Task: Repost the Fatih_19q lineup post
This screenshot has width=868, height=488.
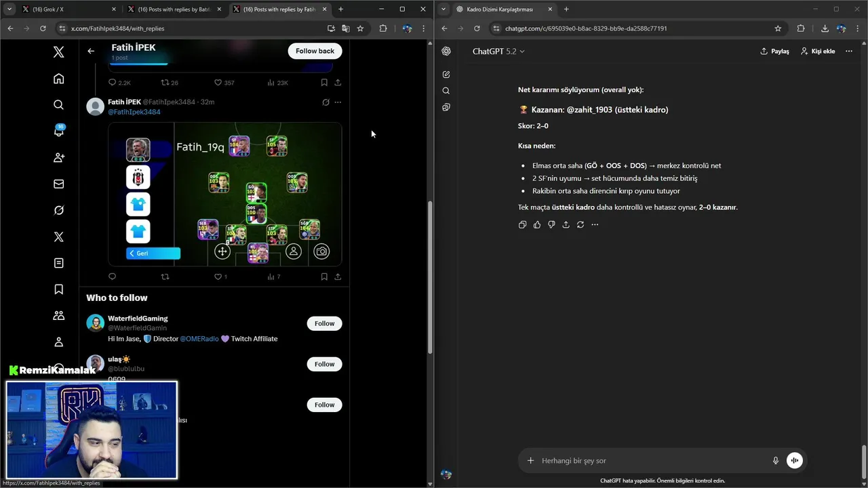Action: 165,277
